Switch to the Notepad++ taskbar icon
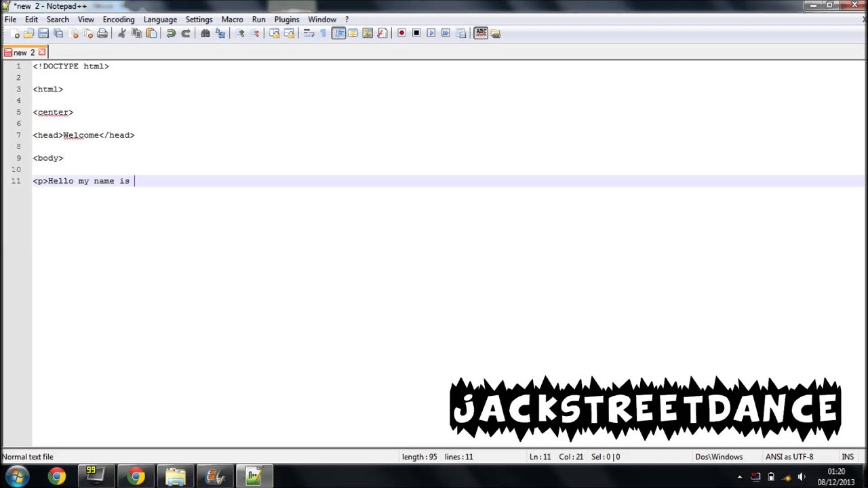 click(254, 476)
